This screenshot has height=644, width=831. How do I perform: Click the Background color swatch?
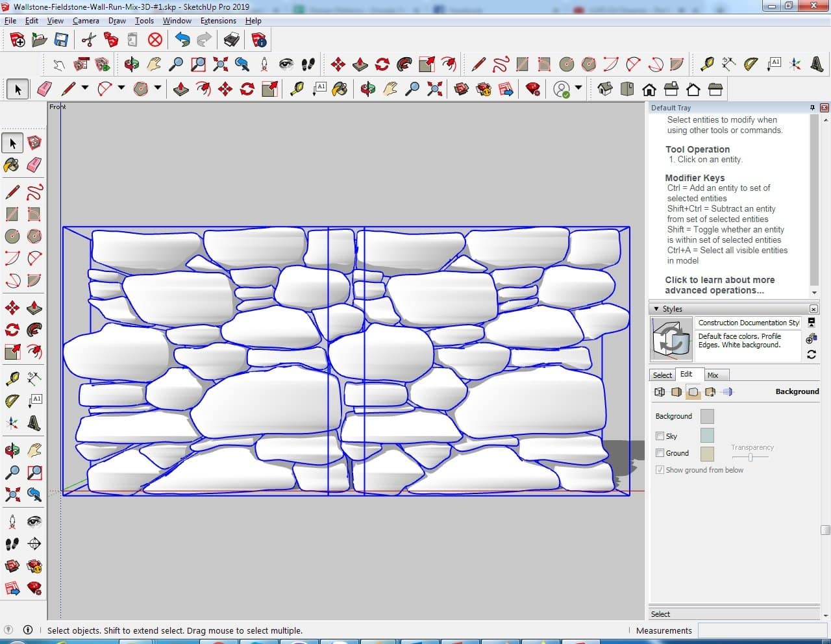tap(707, 416)
